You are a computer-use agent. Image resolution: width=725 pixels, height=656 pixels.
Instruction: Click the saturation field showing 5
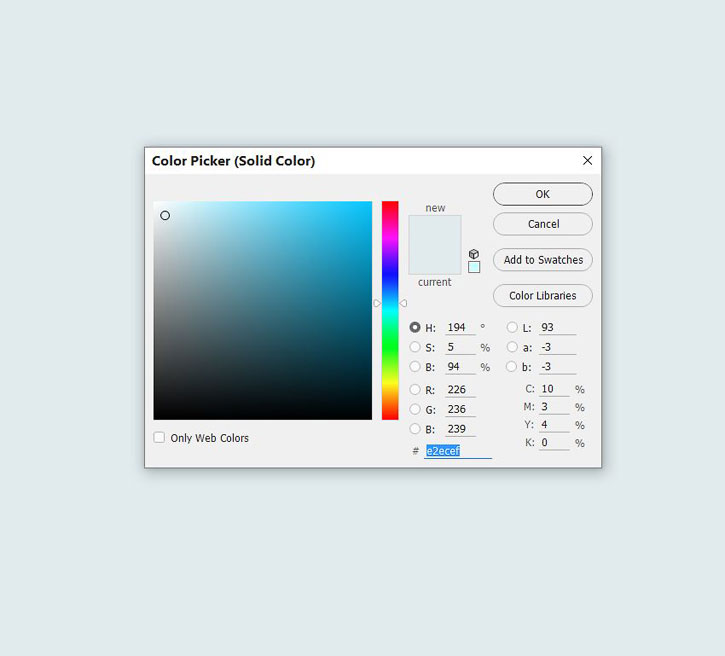[460, 347]
